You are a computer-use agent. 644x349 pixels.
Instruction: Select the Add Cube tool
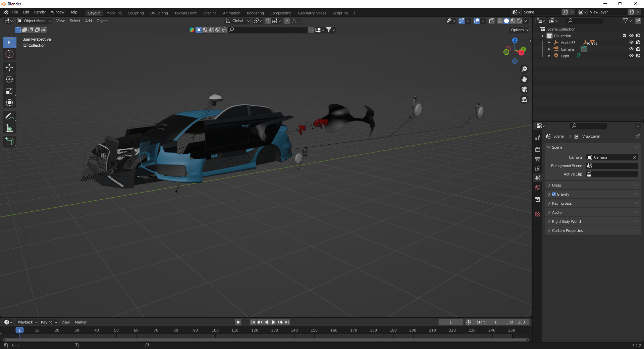9,141
